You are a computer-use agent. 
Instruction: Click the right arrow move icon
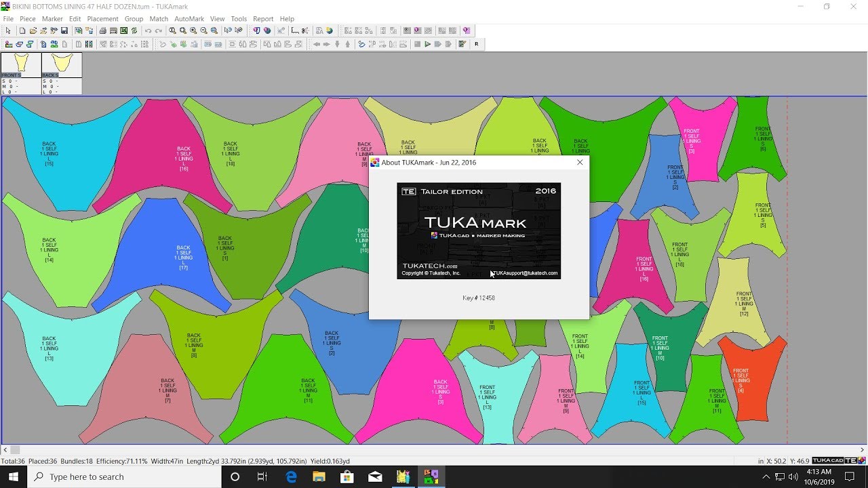(x=327, y=44)
